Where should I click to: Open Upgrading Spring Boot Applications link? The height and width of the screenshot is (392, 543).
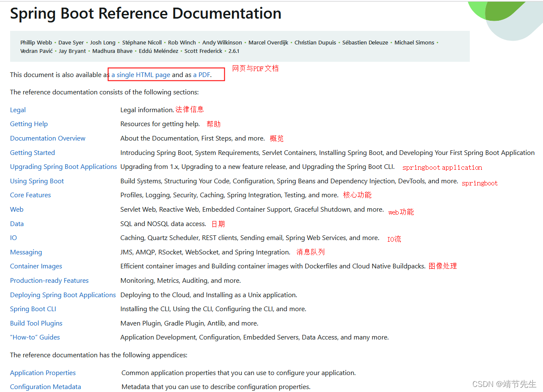[x=63, y=167]
